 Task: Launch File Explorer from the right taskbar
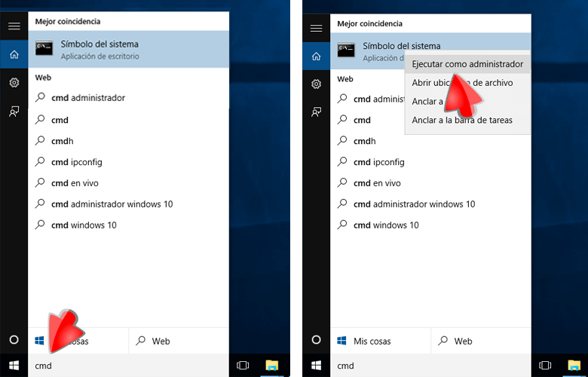(574, 366)
